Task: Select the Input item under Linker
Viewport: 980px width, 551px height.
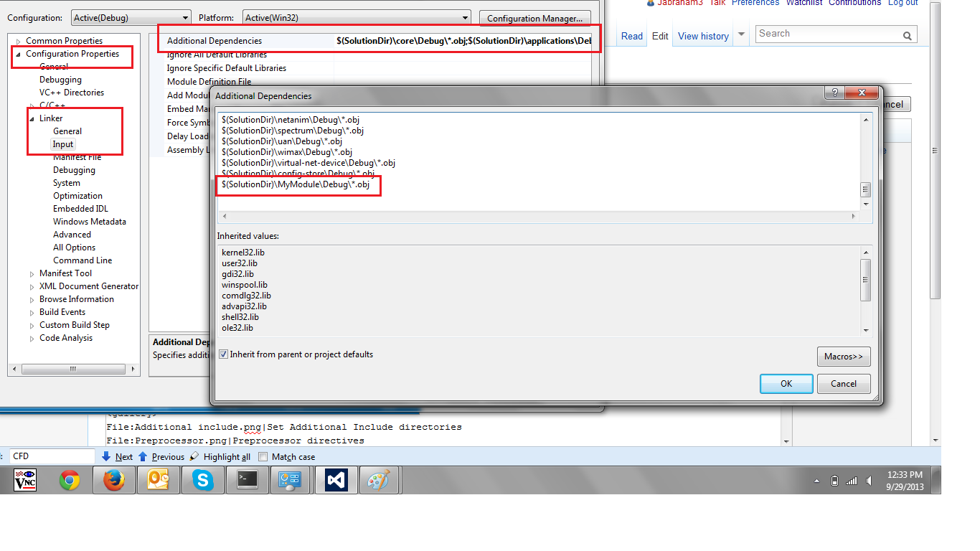Action: [63, 144]
